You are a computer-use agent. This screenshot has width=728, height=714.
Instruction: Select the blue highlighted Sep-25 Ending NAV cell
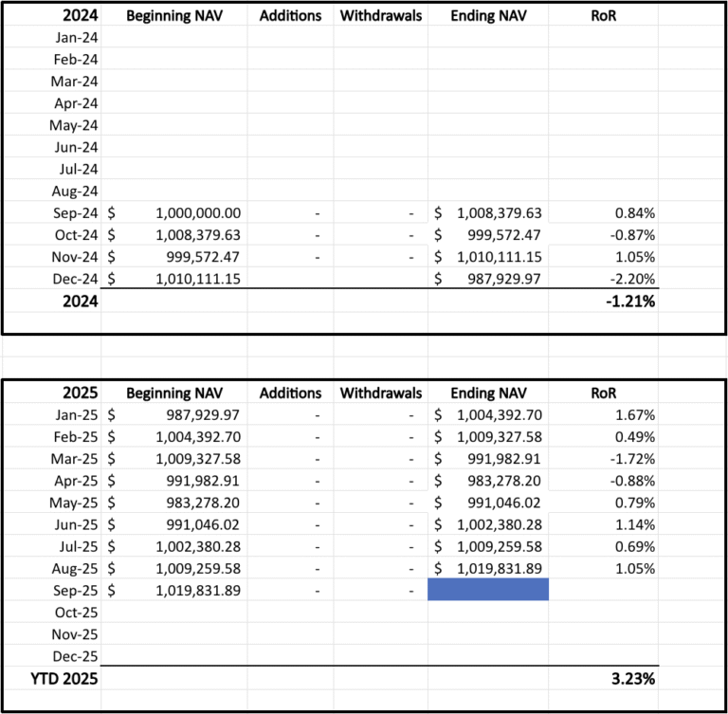tap(488, 590)
